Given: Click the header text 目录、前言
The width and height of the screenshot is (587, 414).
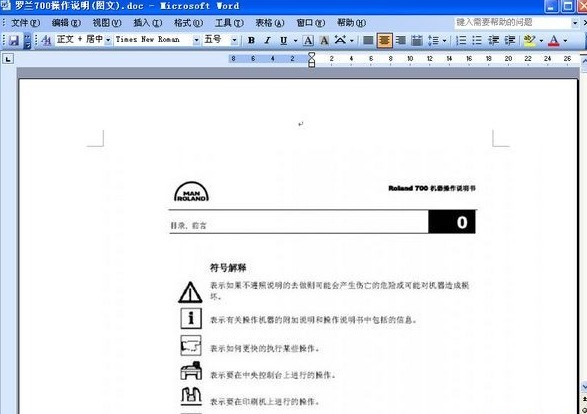Looking at the screenshot, I should click(188, 225).
